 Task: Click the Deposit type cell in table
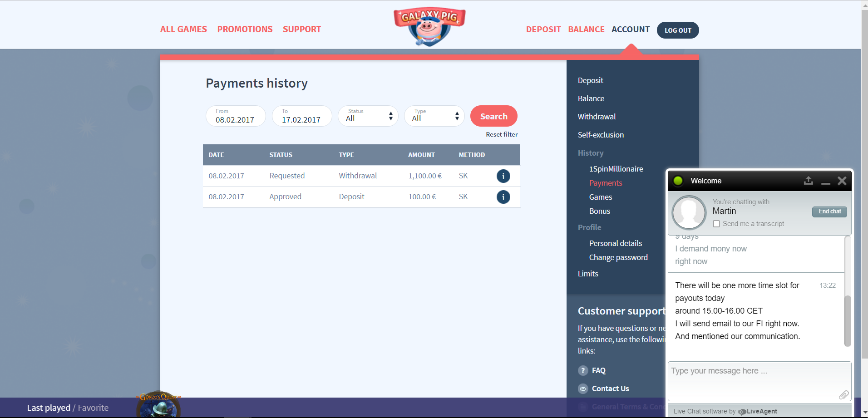[x=351, y=197]
